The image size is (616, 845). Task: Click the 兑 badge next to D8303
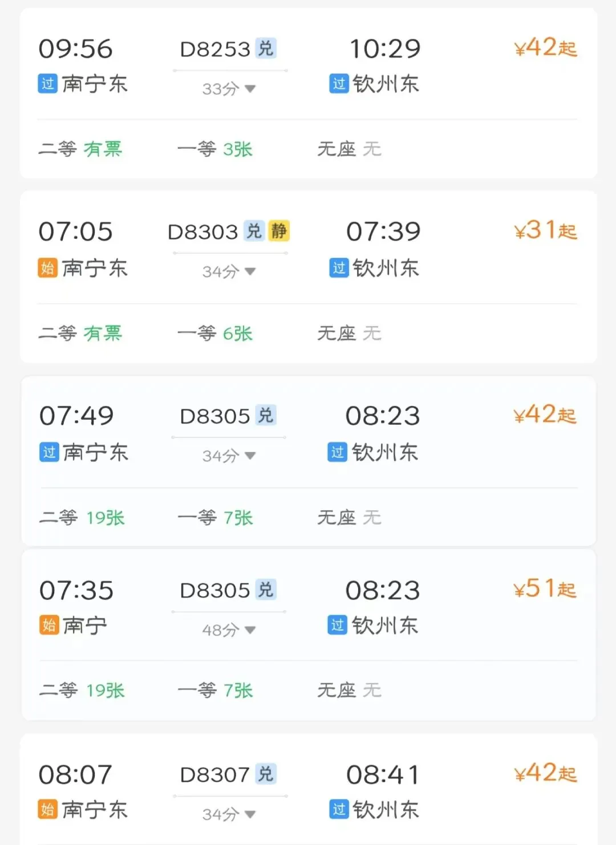point(254,231)
